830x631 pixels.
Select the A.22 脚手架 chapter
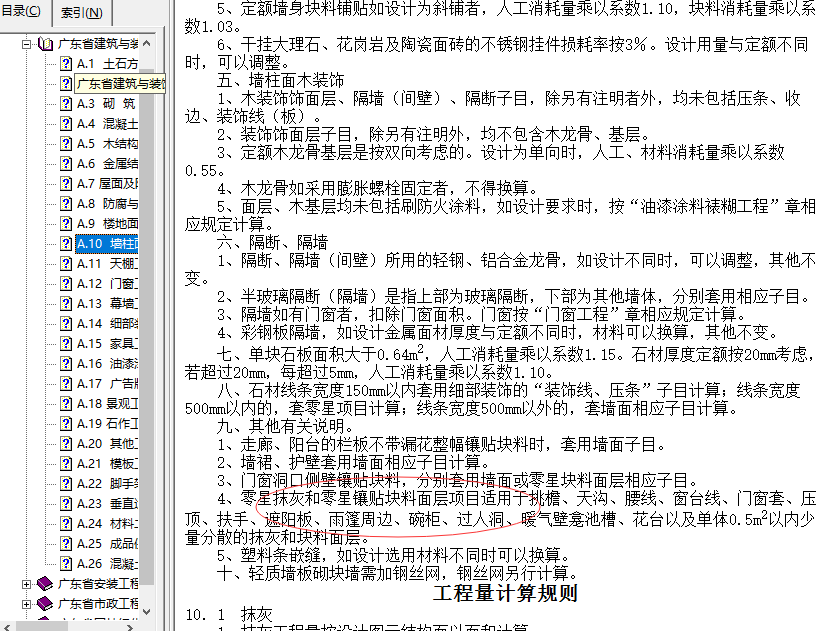107,484
